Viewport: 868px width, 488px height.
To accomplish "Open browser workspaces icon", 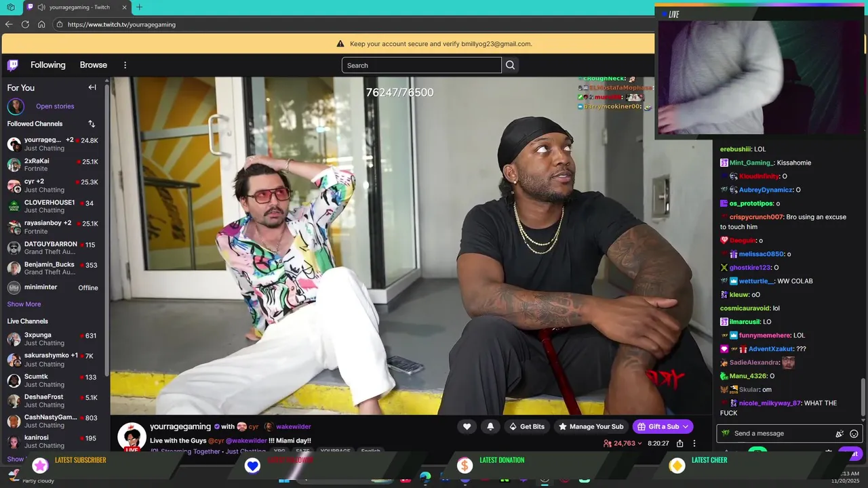I will pyautogui.click(x=10, y=7).
